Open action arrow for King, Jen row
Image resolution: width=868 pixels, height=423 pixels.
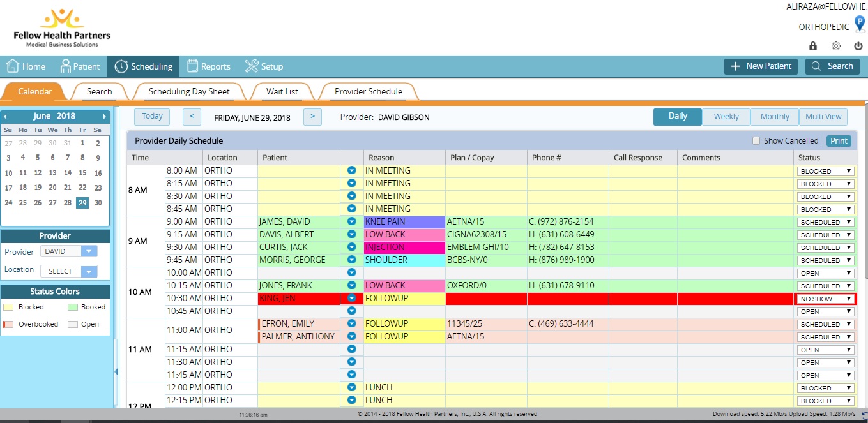[x=351, y=299]
